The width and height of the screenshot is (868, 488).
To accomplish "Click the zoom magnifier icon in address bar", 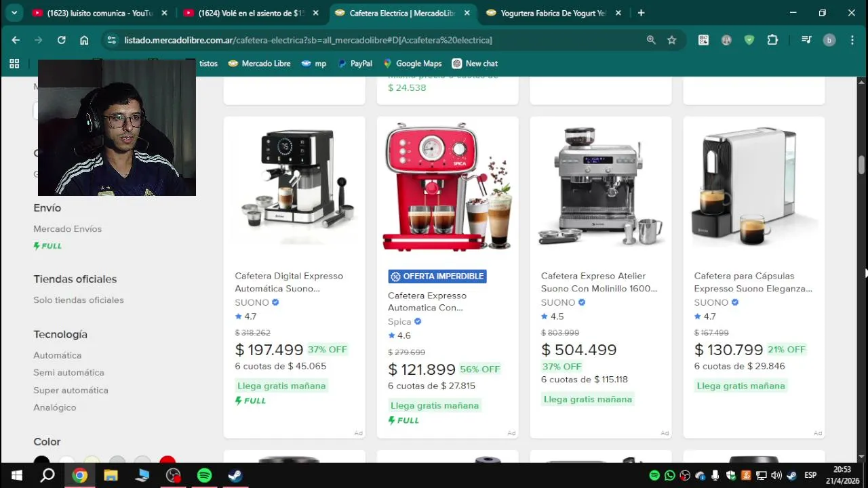I will 651,40.
